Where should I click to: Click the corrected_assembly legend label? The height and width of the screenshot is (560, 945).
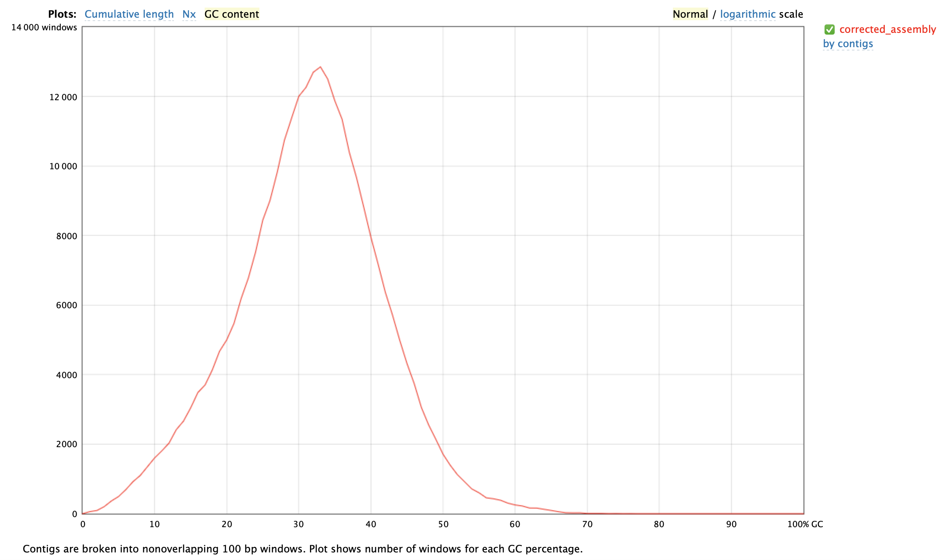click(x=888, y=29)
